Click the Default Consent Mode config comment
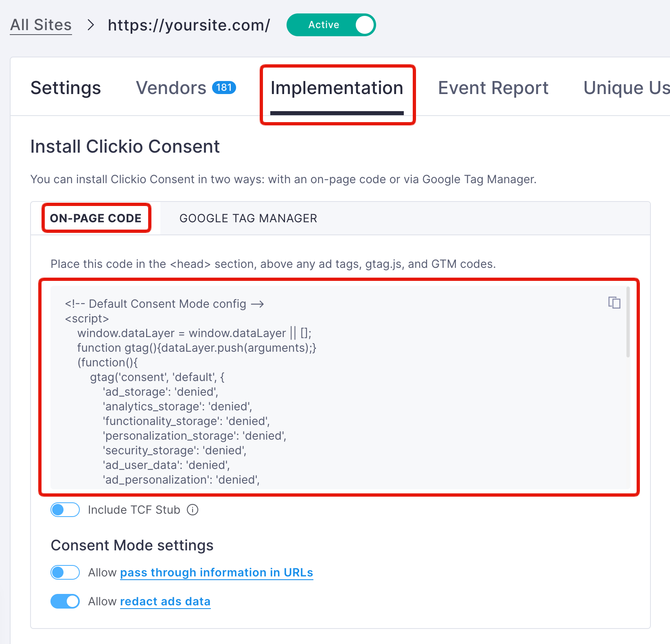670x644 pixels. click(164, 304)
